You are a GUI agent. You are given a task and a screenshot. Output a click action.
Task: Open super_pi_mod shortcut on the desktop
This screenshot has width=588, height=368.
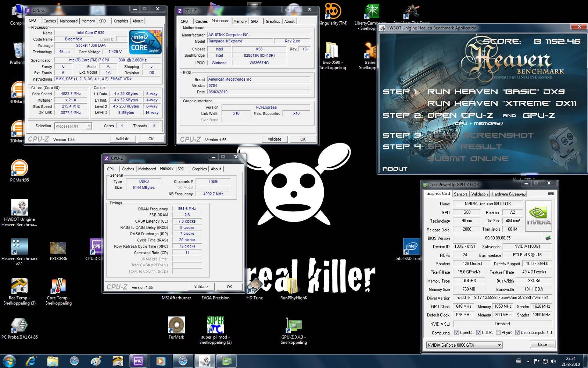click(215, 330)
